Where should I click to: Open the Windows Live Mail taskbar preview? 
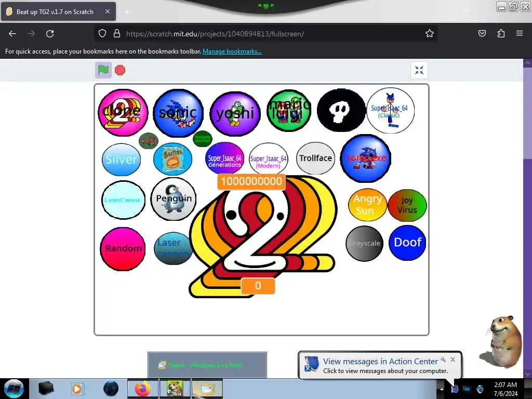pos(207,365)
